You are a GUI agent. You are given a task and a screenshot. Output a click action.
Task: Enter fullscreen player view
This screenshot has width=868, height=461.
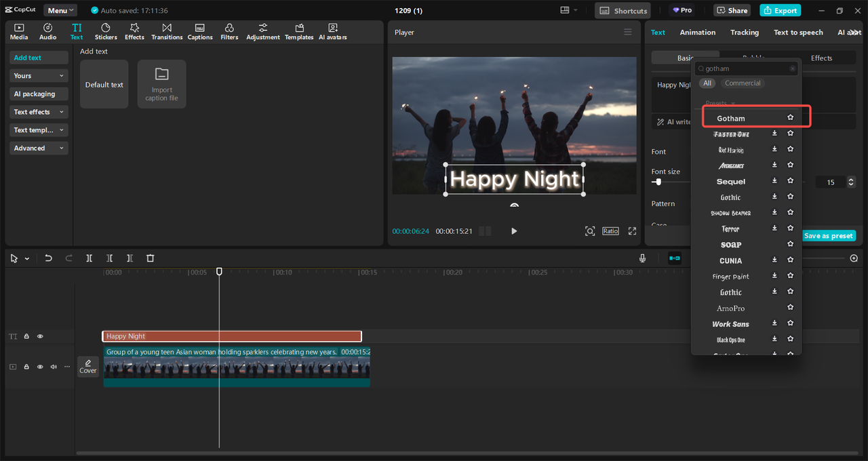632,231
